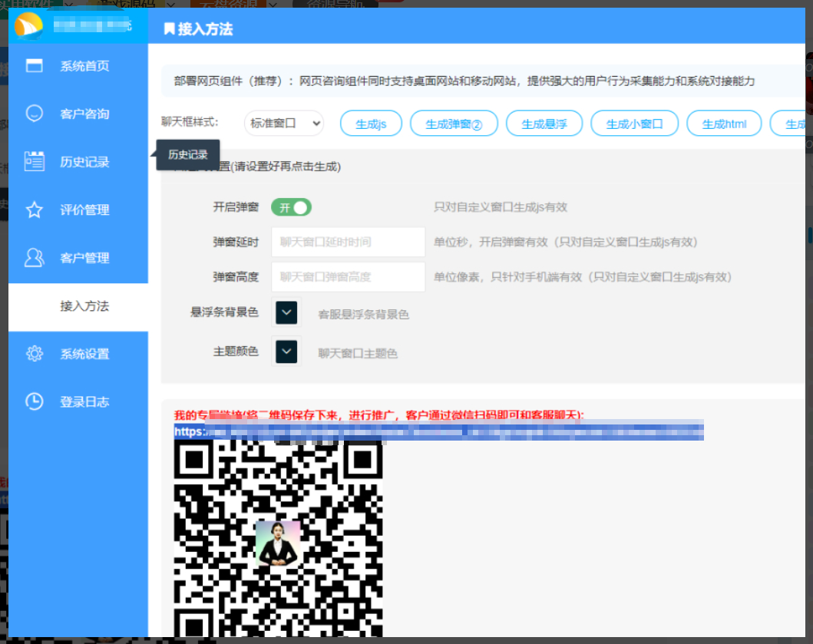Click the red 我的专属链接 notice text
Screen dimensions: 813x644
click(379, 414)
